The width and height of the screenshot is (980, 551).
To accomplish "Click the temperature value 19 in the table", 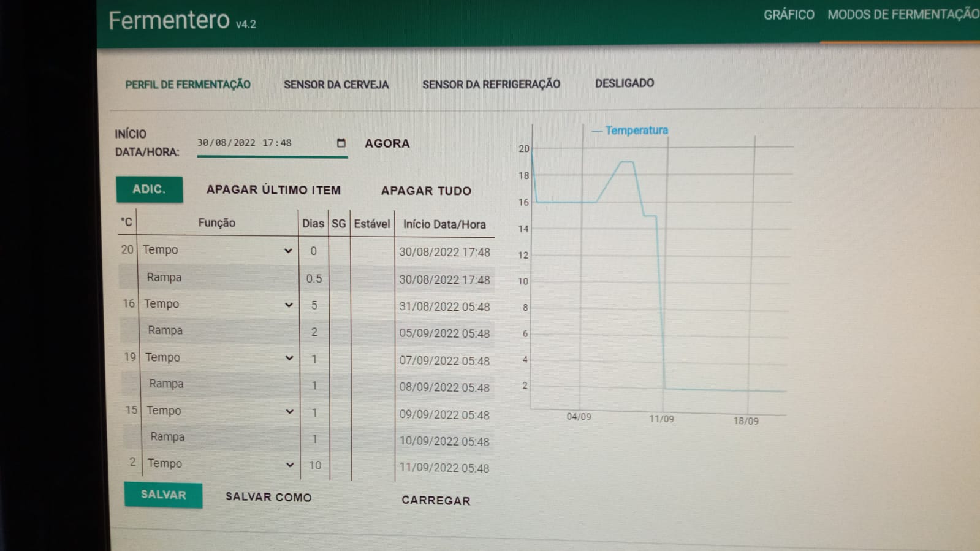I will tap(130, 357).
